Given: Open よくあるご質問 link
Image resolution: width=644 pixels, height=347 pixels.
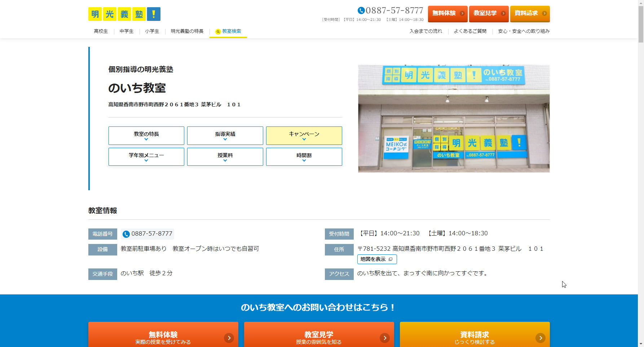Looking at the screenshot, I should click(x=470, y=31).
